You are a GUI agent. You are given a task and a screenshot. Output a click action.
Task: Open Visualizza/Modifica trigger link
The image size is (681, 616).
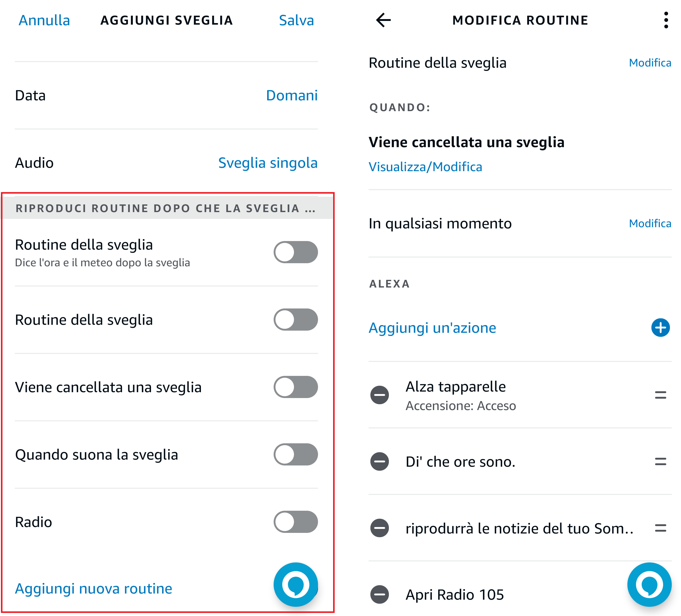[x=425, y=167]
